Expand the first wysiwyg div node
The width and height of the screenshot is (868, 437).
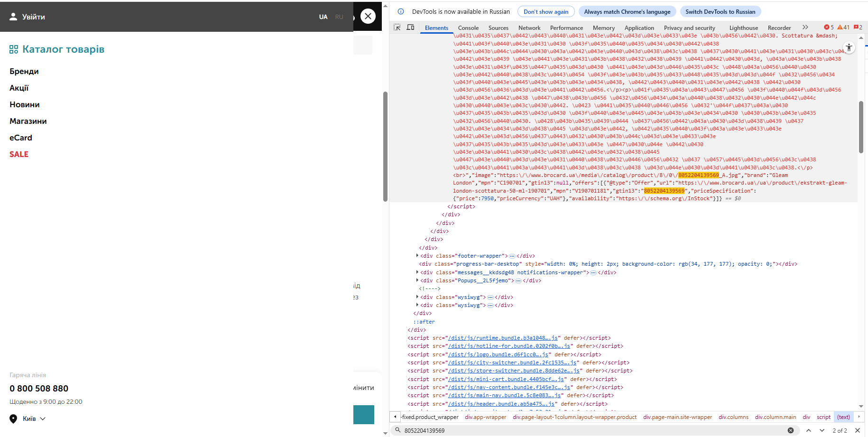(417, 297)
